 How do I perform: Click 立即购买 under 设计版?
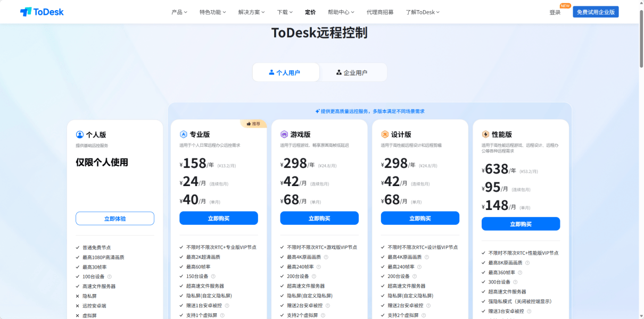coord(420,218)
